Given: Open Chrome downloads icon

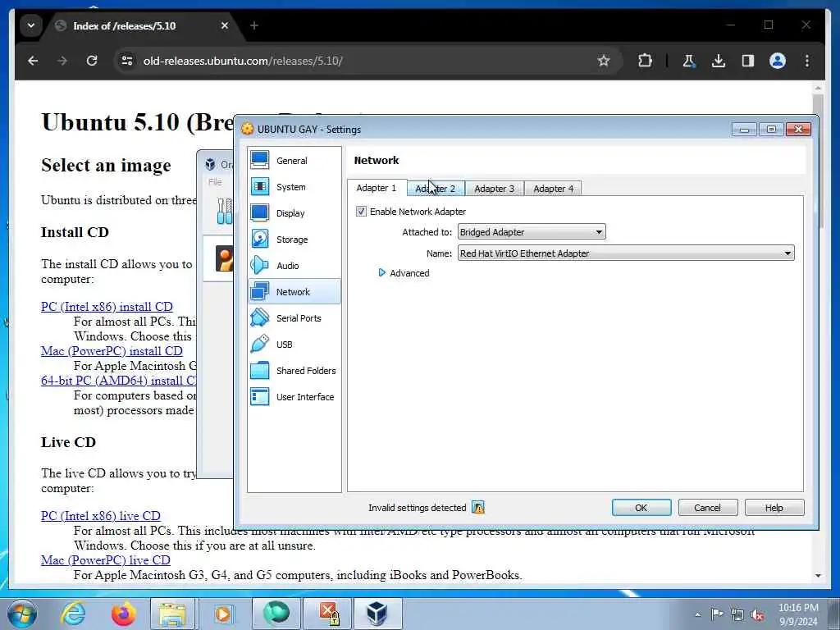Looking at the screenshot, I should coord(719,61).
